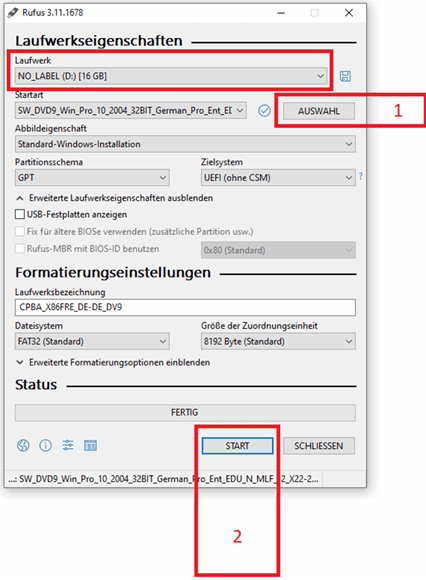Enable USB-Festplatten anzeigen checkbox
The width and height of the screenshot is (426, 580).
coord(20,214)
